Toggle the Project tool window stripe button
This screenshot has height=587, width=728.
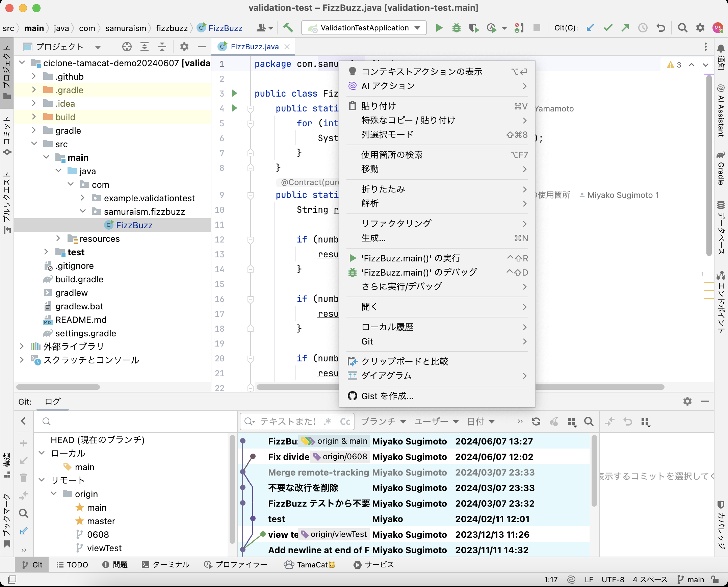click(7, 73)
